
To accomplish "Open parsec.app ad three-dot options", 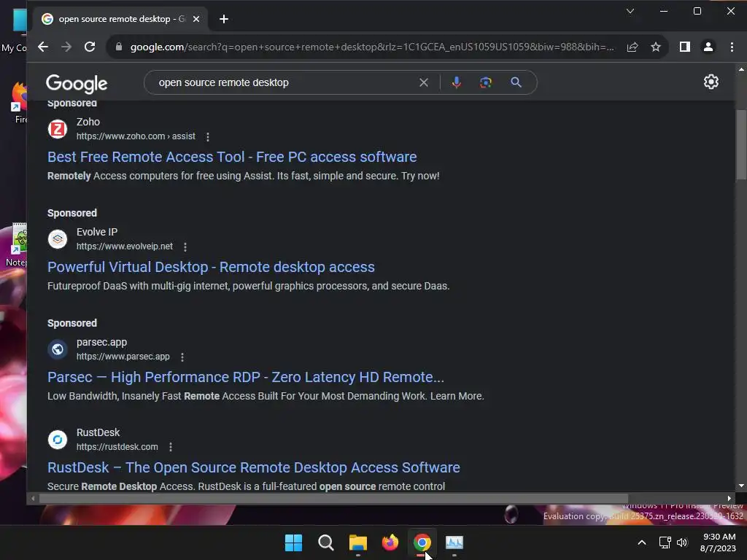I will [182, 357].
